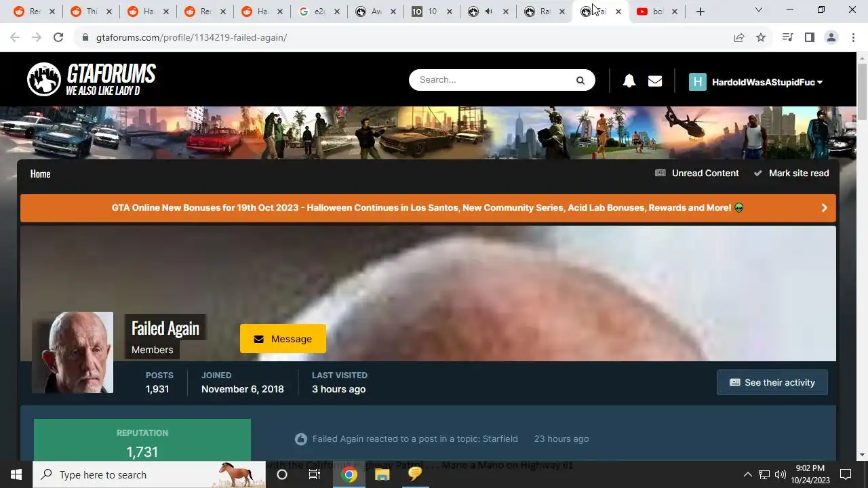Go back to previous page
Viewport: 868px width, 488px height.
click(x=15, y=37)
